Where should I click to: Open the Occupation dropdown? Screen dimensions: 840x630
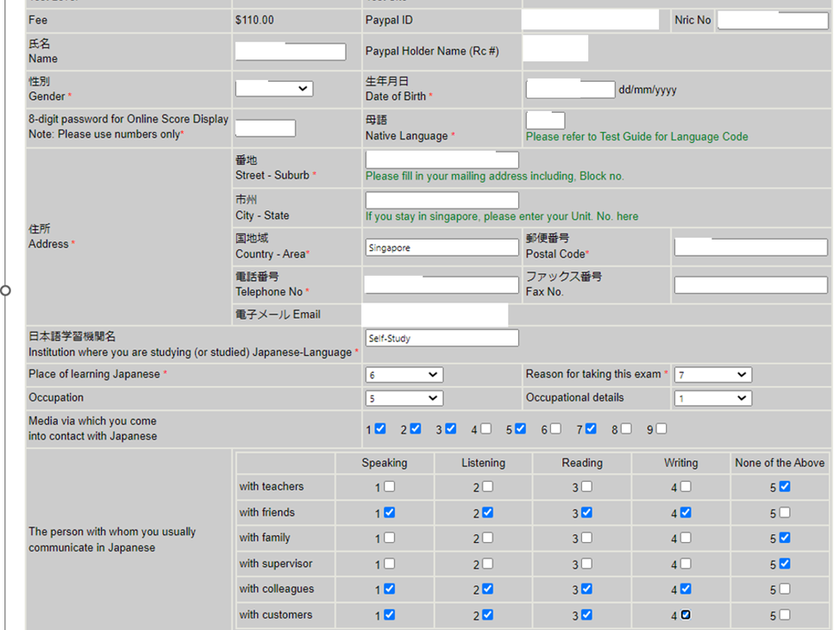tap(404, 398)
